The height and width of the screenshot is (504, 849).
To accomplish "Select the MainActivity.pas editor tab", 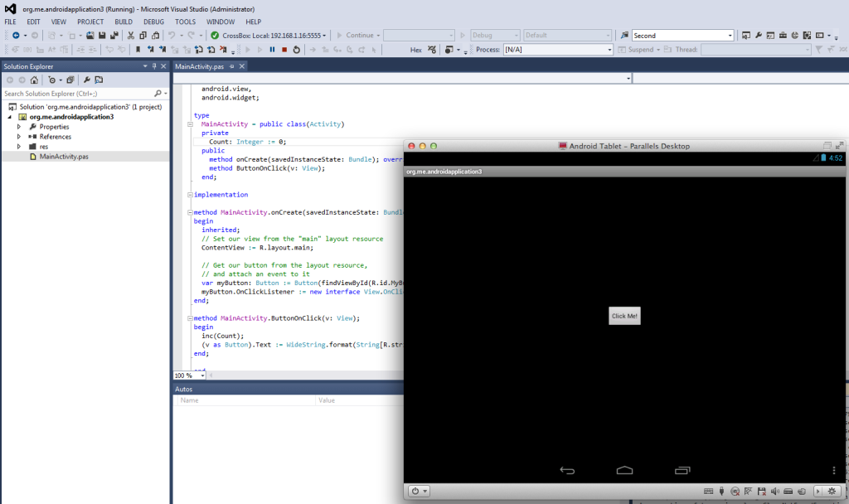I will click(x=199, y=66).
